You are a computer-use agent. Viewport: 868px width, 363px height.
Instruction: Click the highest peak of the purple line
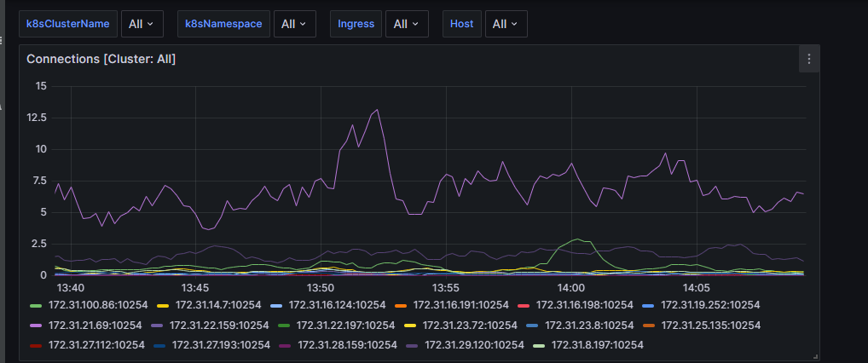pyautogui.click(x=377, y=109)
